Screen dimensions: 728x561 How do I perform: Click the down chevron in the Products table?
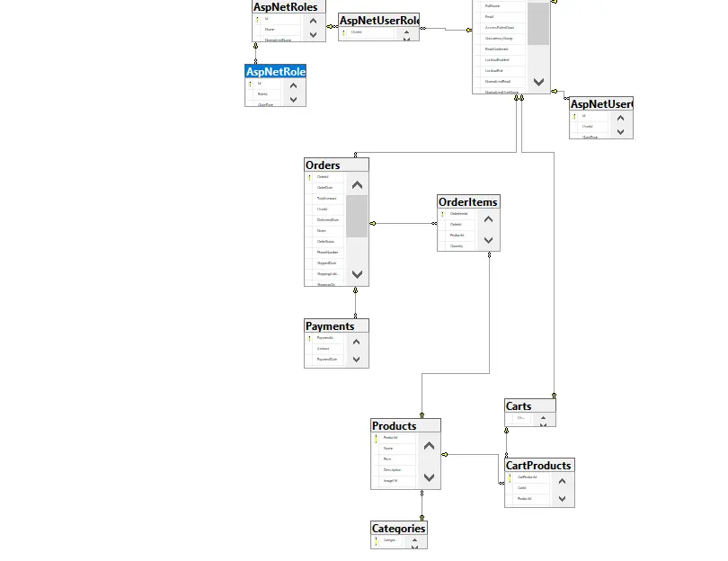click(428, 477)
